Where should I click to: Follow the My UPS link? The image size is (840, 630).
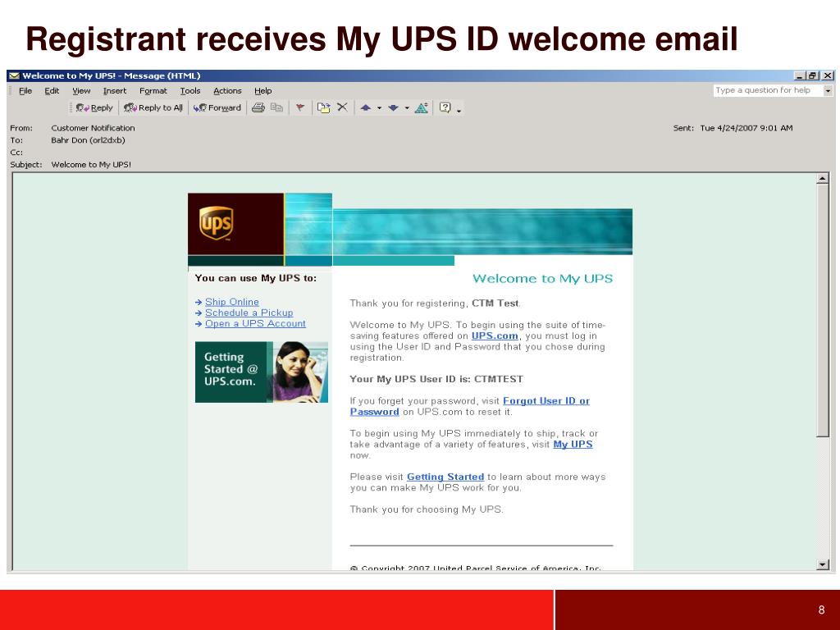coord(573,444)
